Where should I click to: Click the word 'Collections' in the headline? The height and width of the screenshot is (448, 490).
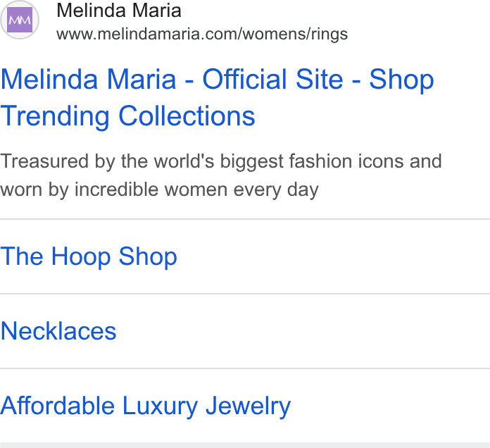(x=187, y=116)
